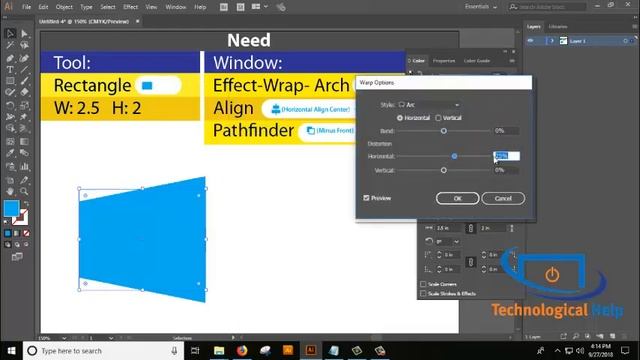The height and width of the screenshot is (360, 640).
Task: Click Windows taskbar search box
Action: coord(102,351)
